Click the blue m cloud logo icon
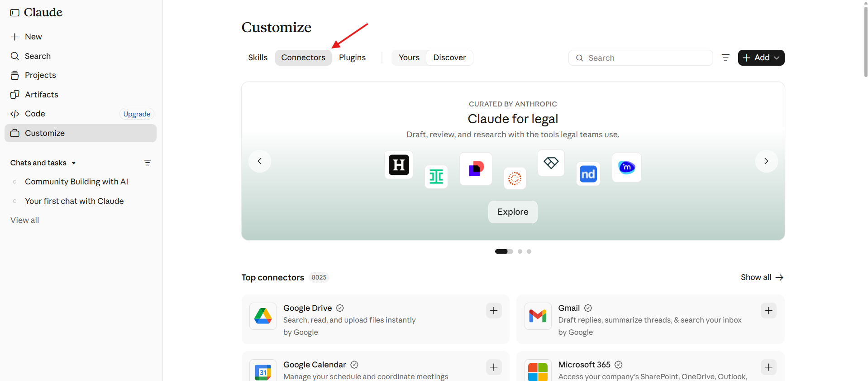868x381 pixels. [x=627, y=168]
